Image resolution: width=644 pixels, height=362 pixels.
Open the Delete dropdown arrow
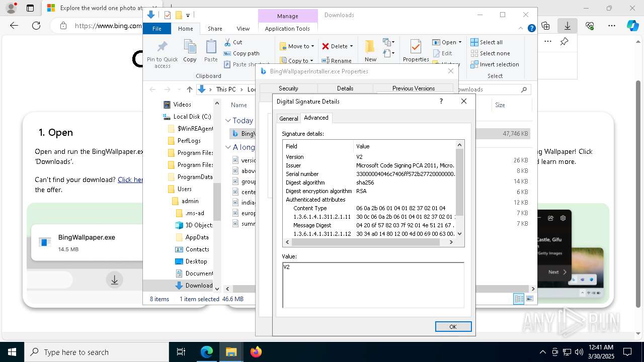(x=351, y=46)
